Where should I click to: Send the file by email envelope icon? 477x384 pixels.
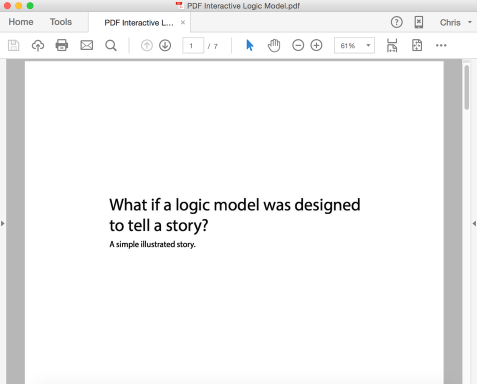pos(87,45)
